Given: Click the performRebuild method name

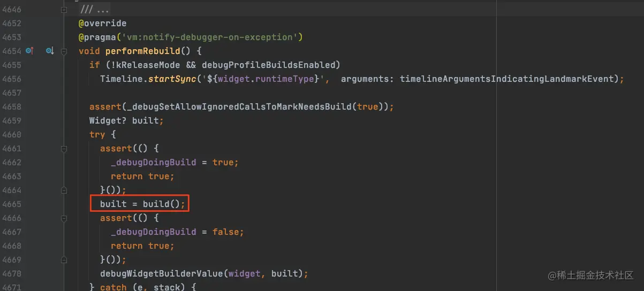Looking at the screenshot, I should click(x=143, y=51).
